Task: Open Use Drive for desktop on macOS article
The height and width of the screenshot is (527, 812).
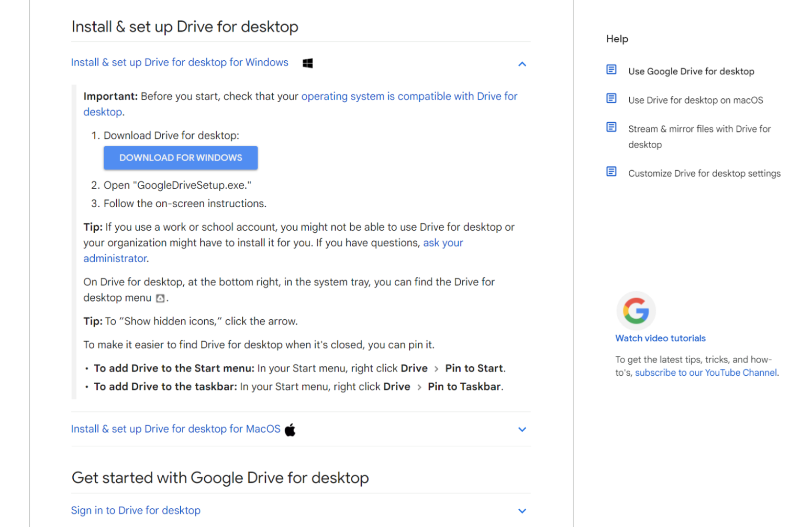Action: 695,100
